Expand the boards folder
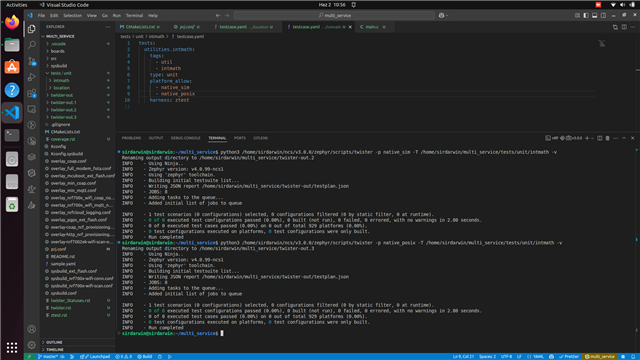 coord(77,51)
